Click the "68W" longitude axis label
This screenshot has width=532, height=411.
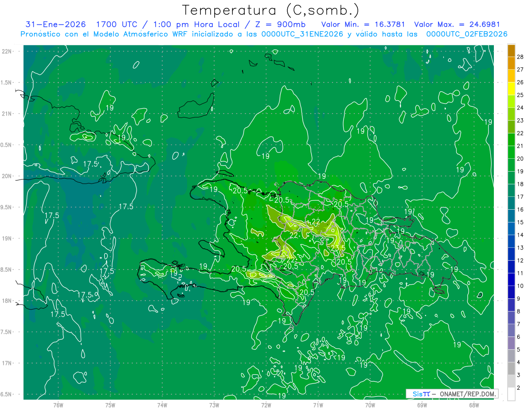[474, 405]
